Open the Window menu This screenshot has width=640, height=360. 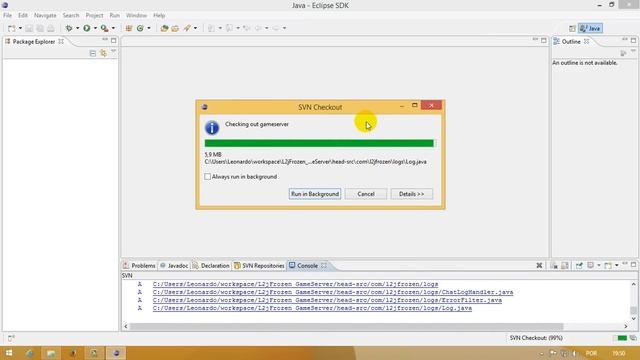(136, 16)
